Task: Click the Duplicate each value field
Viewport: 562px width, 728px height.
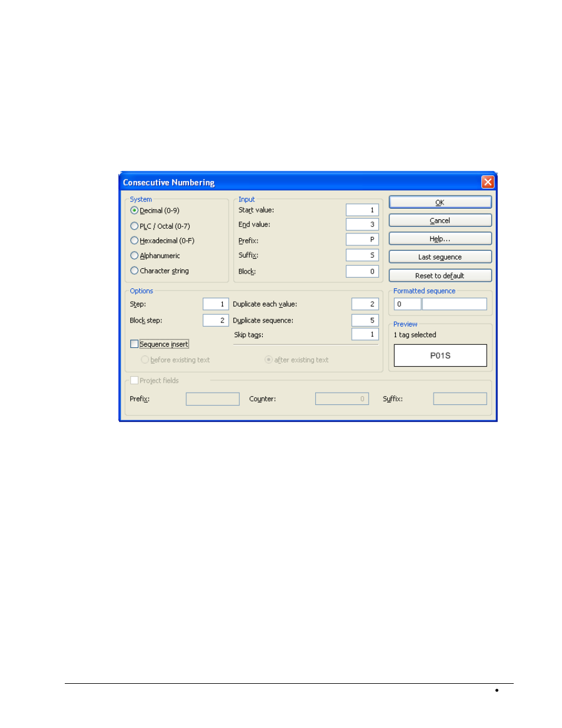Action: (365, 304)
